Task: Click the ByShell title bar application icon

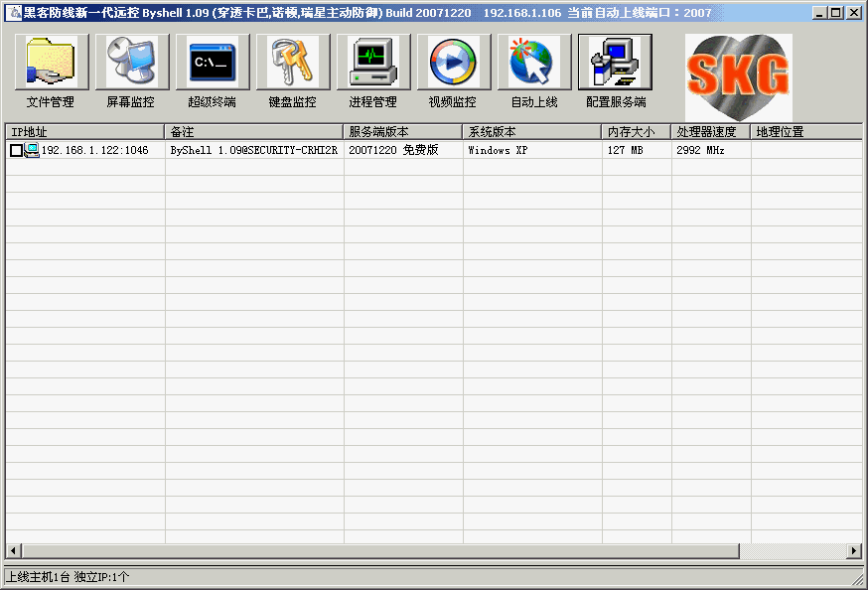Action: [12, 12]
